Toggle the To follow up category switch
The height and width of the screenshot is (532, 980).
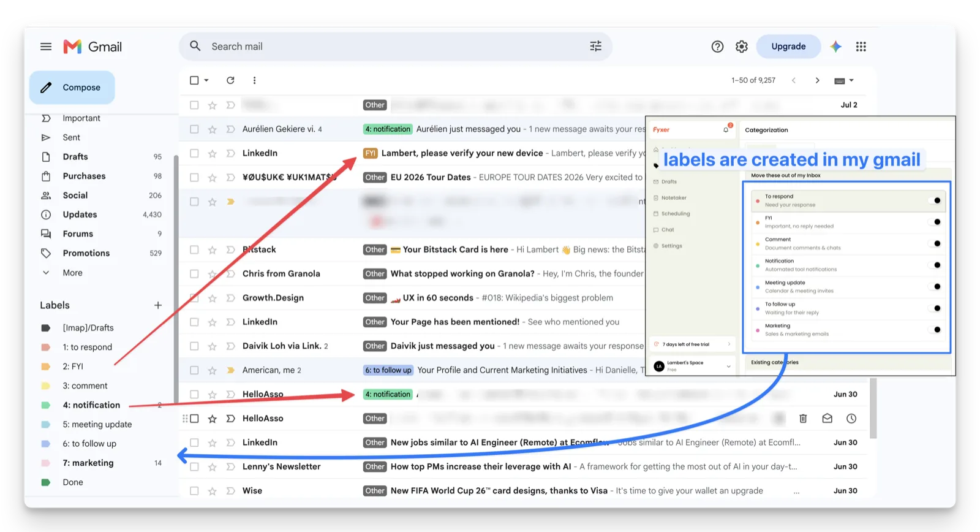936,308
